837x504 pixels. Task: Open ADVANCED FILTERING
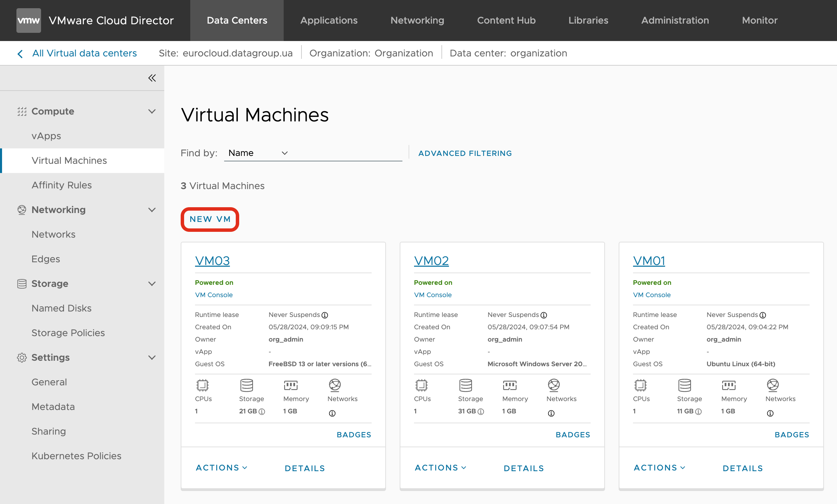click(465, 153)
